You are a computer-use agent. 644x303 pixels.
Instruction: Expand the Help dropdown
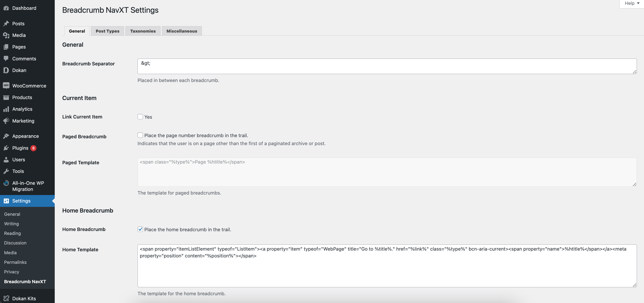pos(632,3)
